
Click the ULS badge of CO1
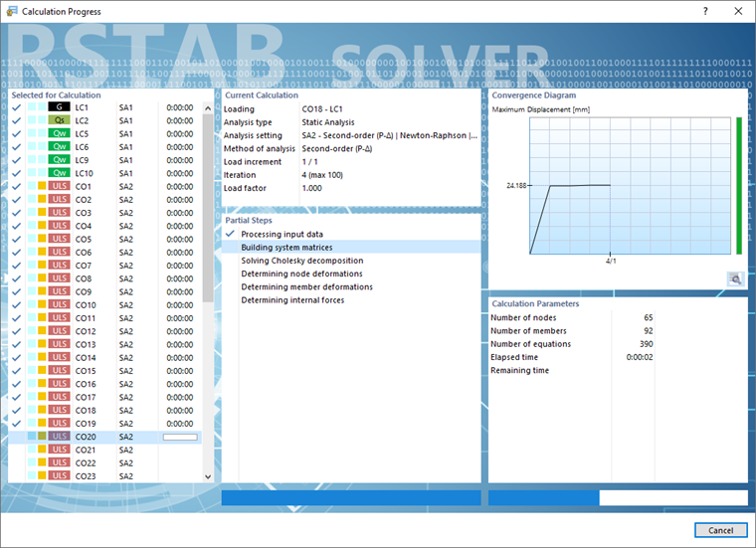pos(59,186)
